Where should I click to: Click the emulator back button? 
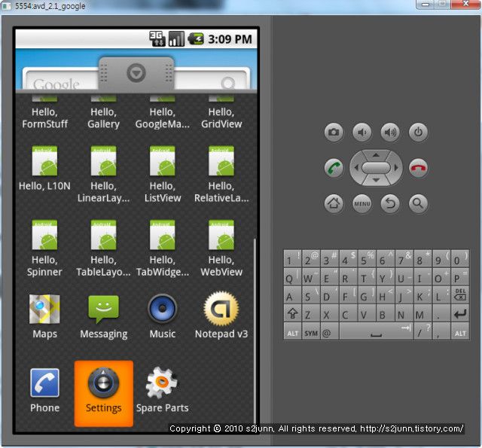coord(390,203)
